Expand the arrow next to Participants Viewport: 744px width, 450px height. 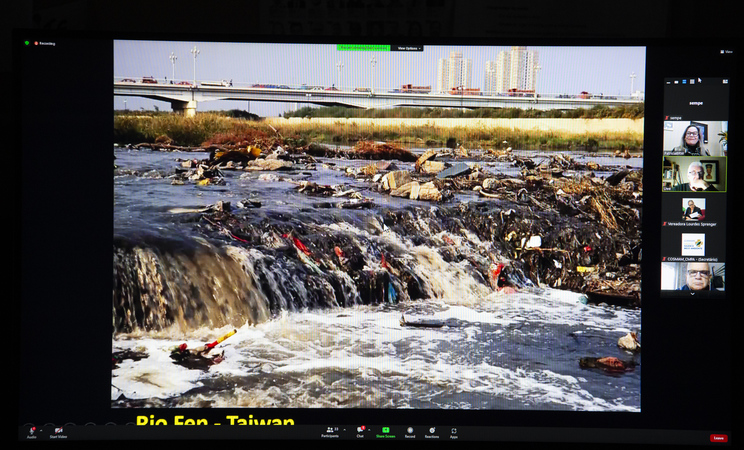(x=344, y=430)
